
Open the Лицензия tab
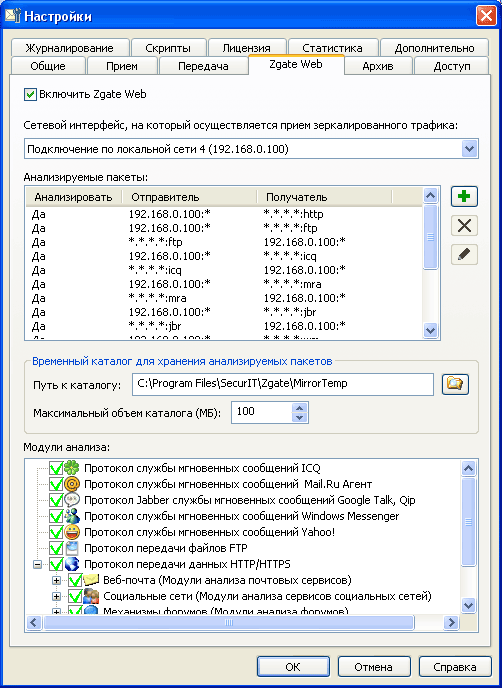click(x=246, y=48)
